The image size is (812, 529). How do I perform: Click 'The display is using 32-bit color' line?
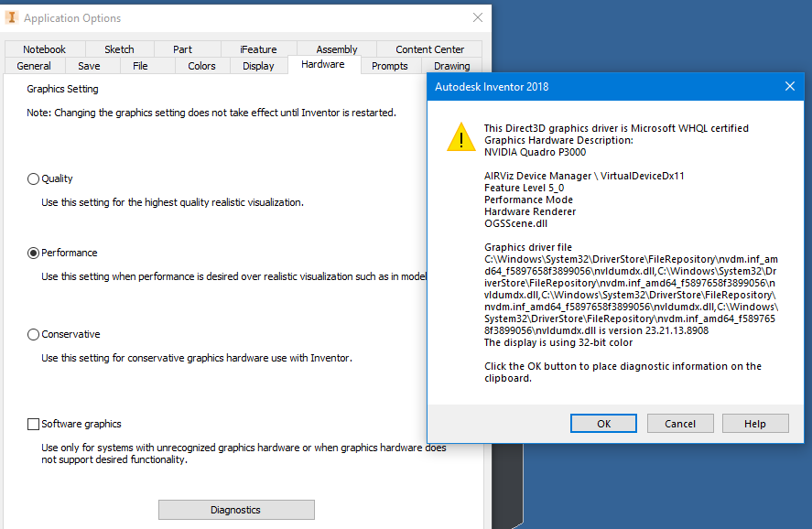[x=558, y=342]
